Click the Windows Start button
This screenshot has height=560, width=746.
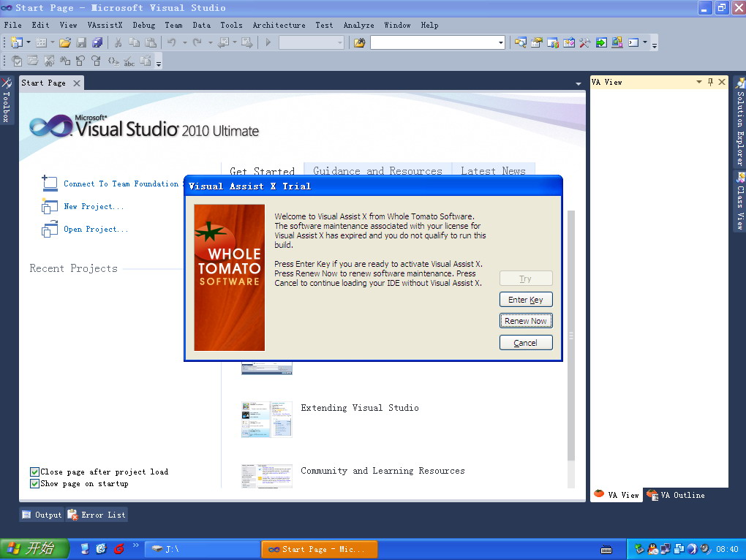[34, 548]
